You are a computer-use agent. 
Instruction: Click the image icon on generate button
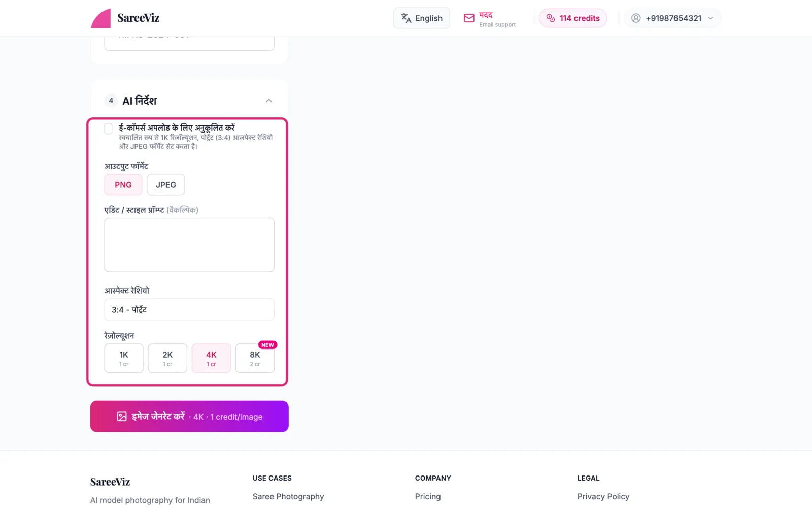[x=122, y=417]
